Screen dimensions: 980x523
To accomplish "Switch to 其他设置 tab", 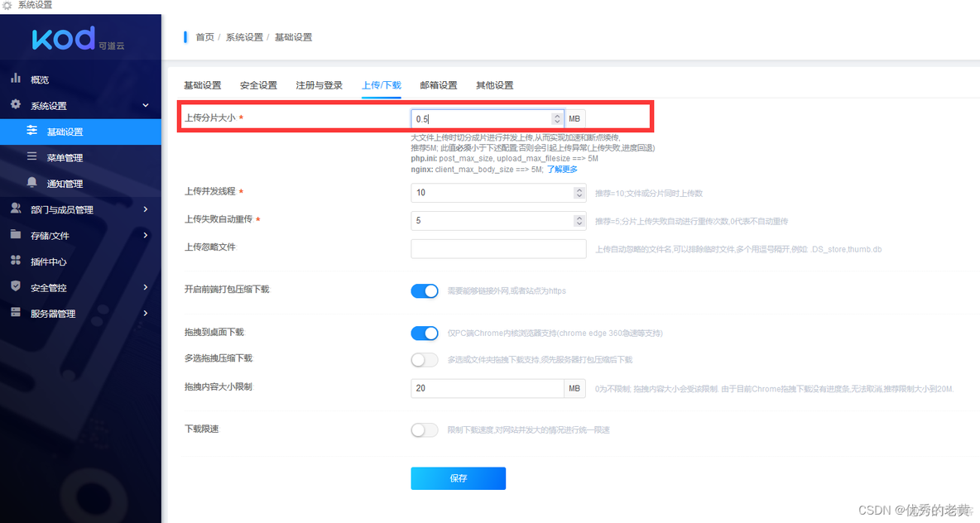I will [x=494, y=85].
